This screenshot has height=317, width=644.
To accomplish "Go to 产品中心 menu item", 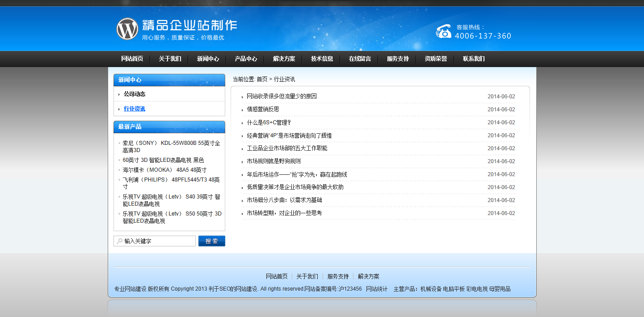I will (246, 59).
